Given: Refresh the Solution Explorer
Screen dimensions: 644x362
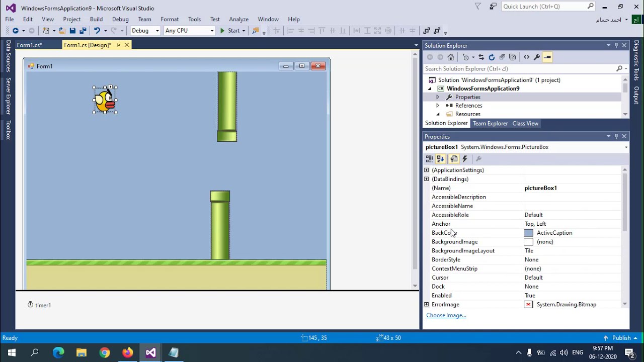Looking at the screenshot, I should pyautogui.click(x=492, y=57).
